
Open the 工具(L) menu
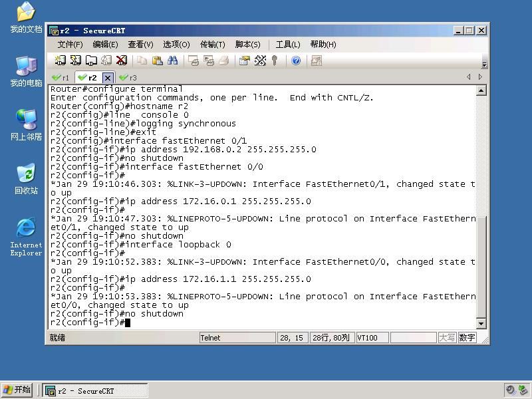(x=288, y=45)
